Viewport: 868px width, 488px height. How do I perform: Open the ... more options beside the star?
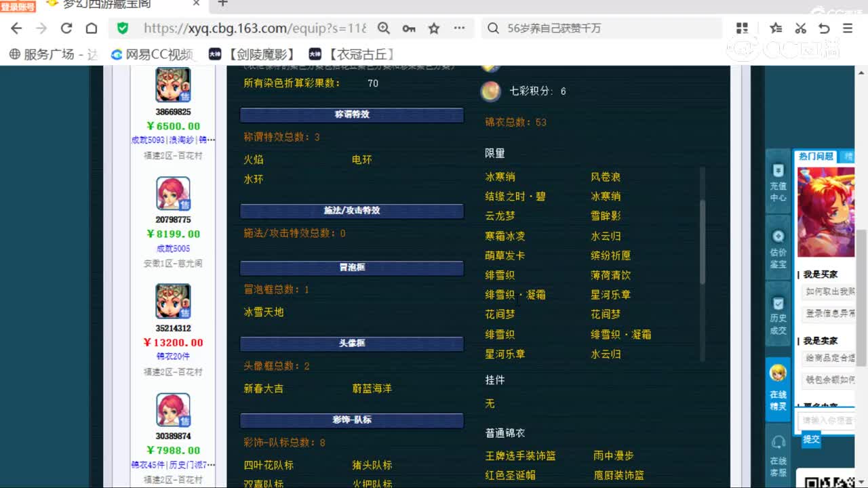(459, 28)
